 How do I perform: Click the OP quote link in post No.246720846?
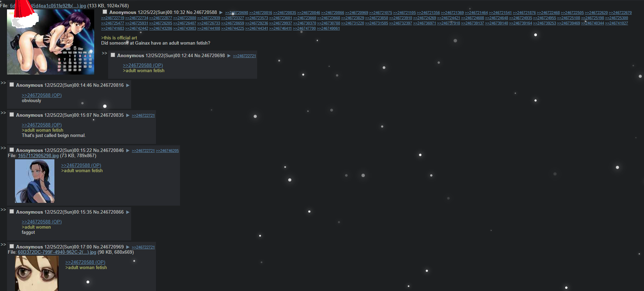(x=81, y=165)
